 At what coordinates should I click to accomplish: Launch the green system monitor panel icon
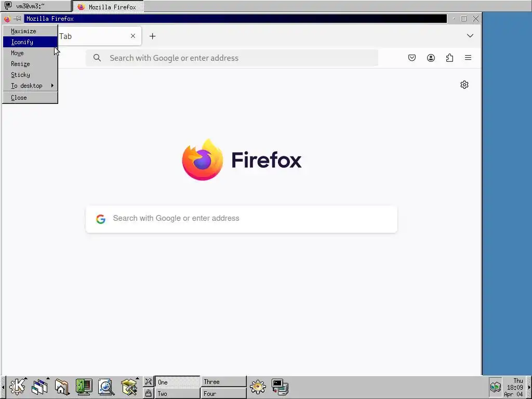coord(84,387)
